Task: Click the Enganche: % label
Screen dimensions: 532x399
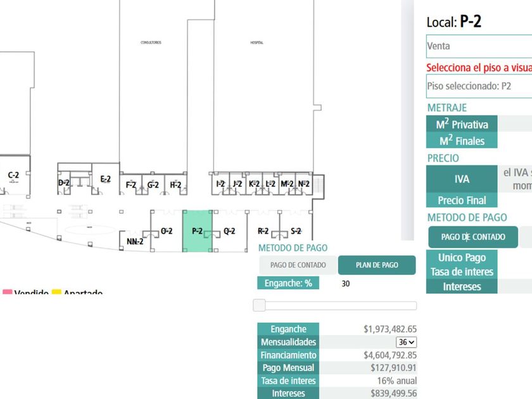Action: click(288, 283)
